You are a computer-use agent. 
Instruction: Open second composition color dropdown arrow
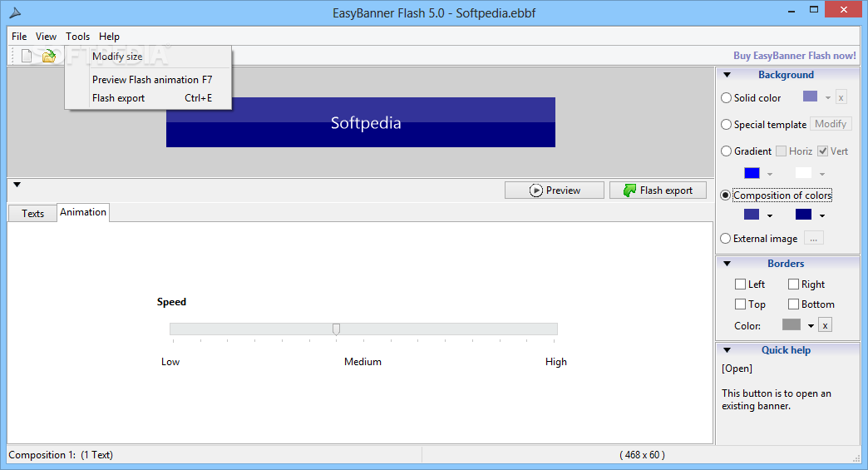coord(822,216)
